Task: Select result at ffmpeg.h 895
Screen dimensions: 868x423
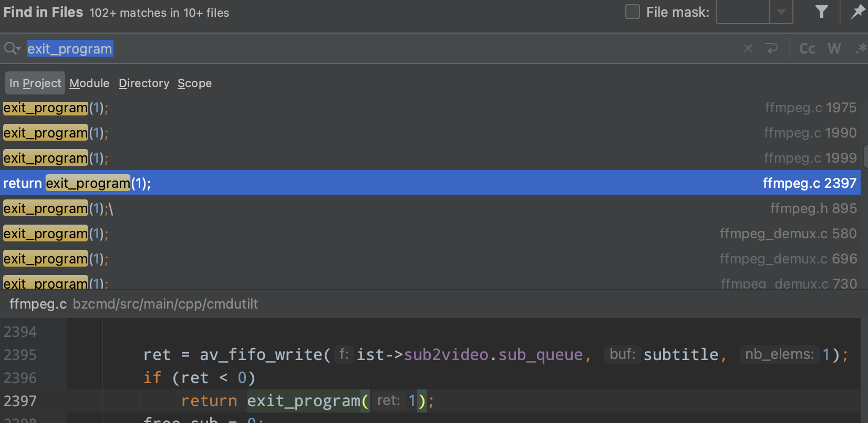Action: (430, 208)
